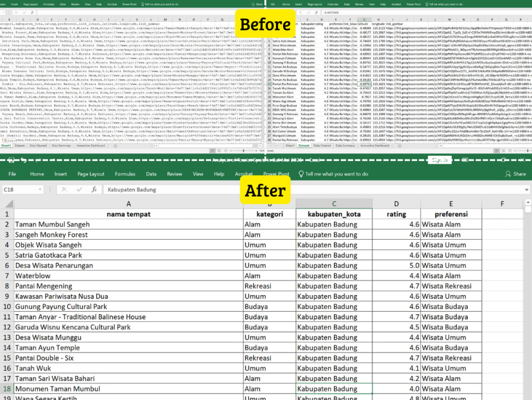This screenshot has width=532, height=400.
Task: Add a new sheet in the top-left Before window
Action: 115,145
